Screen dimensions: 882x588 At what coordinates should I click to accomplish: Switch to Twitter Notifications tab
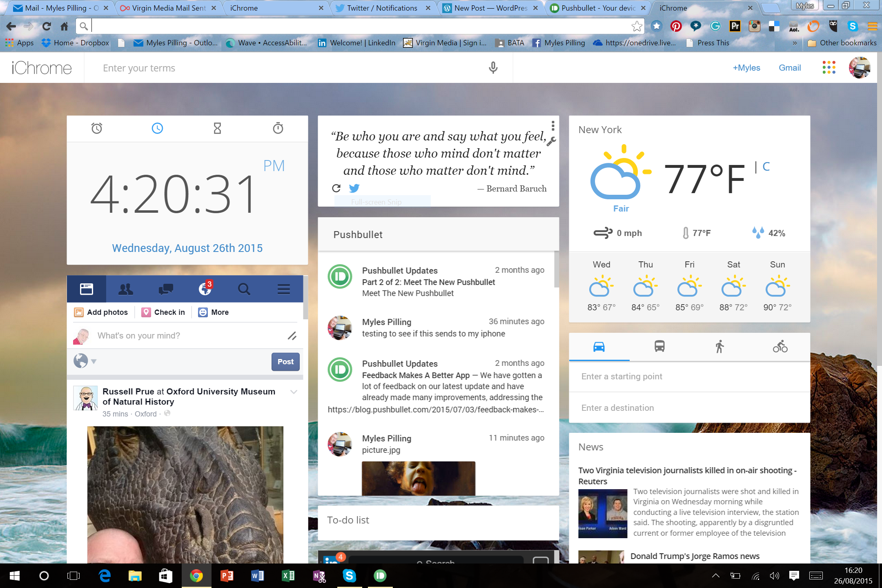coord(382,8)
